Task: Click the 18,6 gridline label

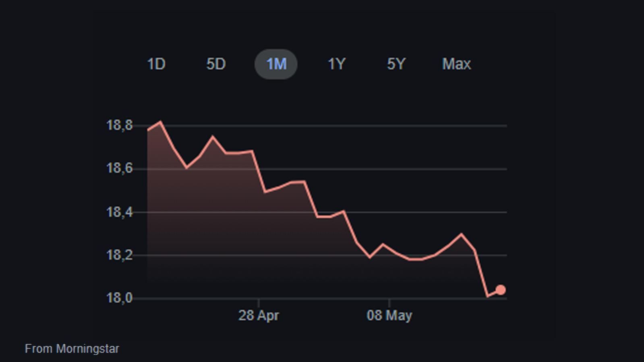Action: click(x=119, y=168)
